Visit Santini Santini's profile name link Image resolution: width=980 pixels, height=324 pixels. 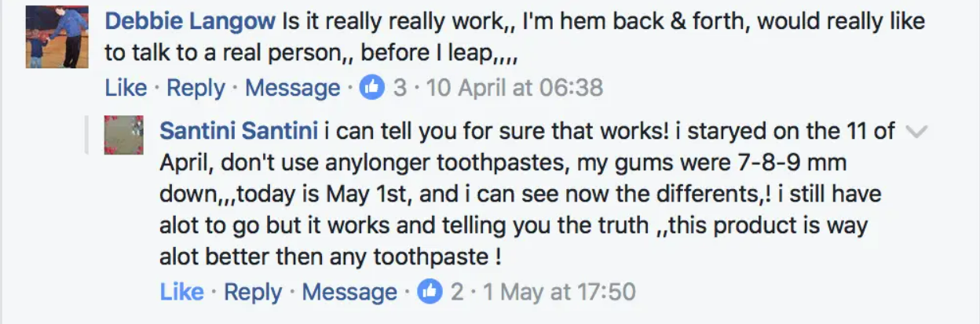(x=238, y=131)
